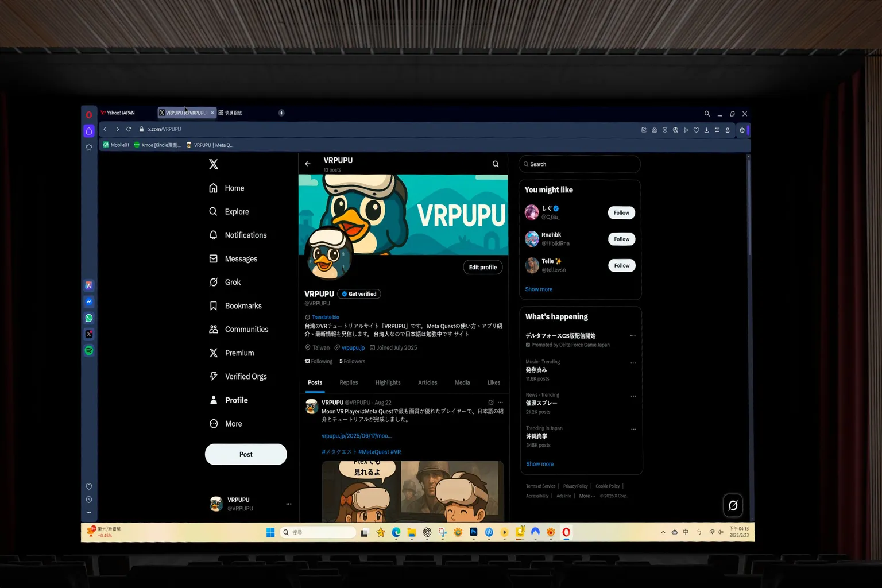Follow Telle @tellevsn

pos(622,266)
